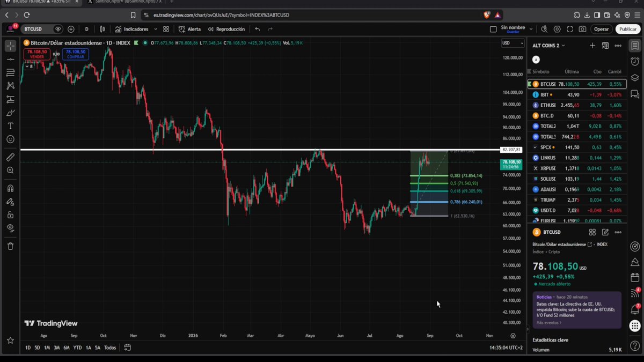
Task: Expand the ALT COINS 2 watchlist dropdown
Action: click(x=549, y=46)
